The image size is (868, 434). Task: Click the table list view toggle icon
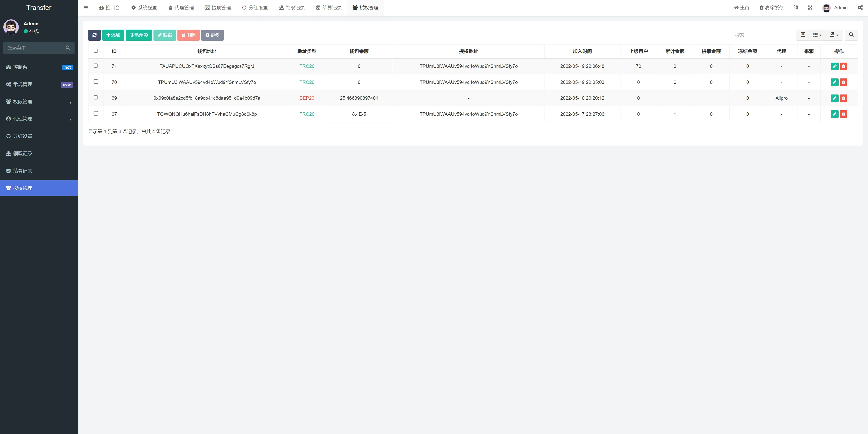pyautogui.click(x=803, y=35)
